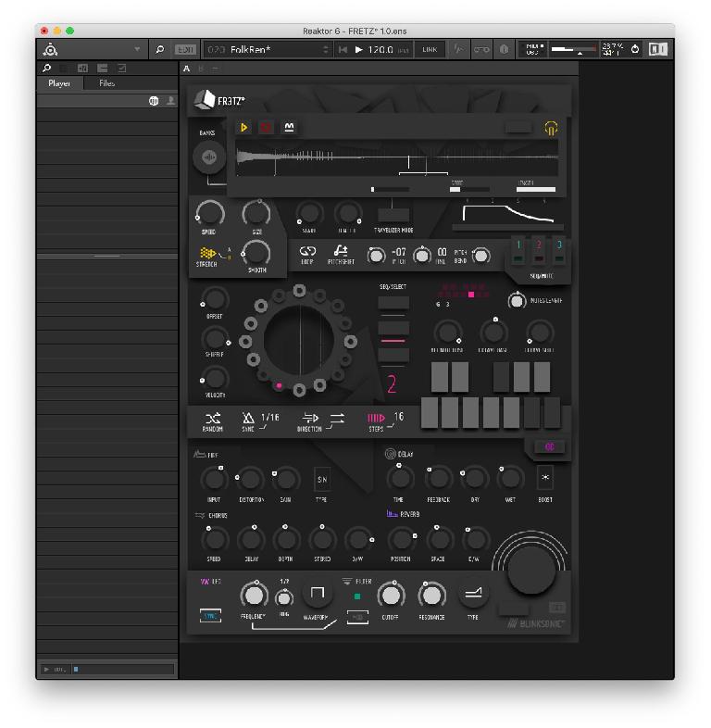Click the main output level meter slider
The height and width of the screenshot is (728, 711).
(x=573, y=49)
